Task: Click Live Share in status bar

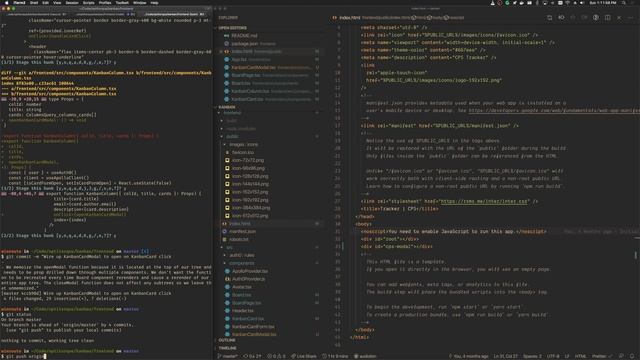Action: point(303,356)
